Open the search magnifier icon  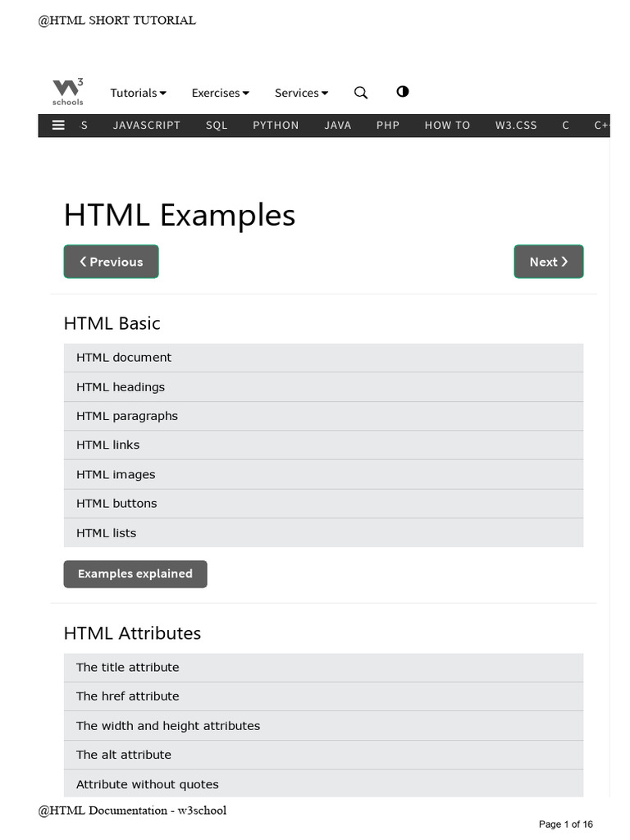[x=361, y=93]
